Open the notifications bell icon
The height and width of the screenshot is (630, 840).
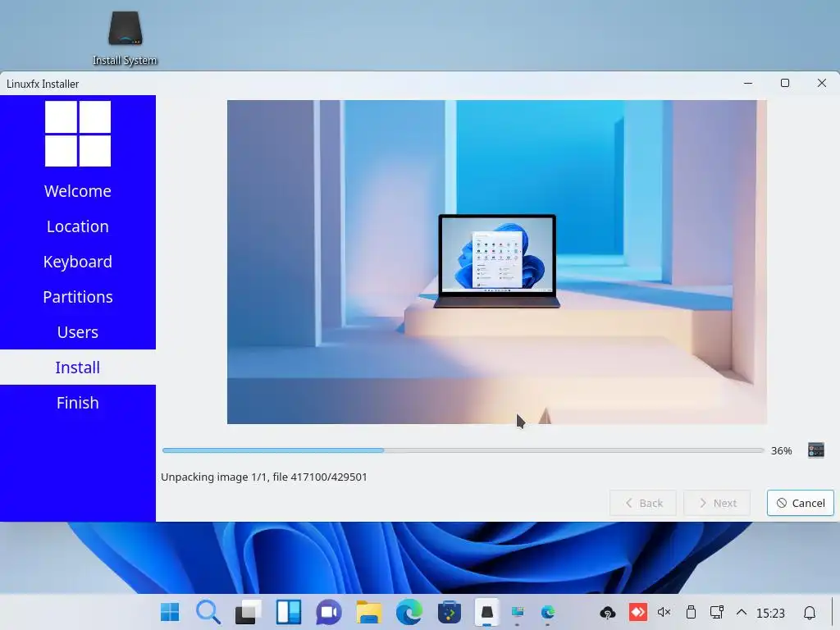pyautogui.click(x=810, y=612)
